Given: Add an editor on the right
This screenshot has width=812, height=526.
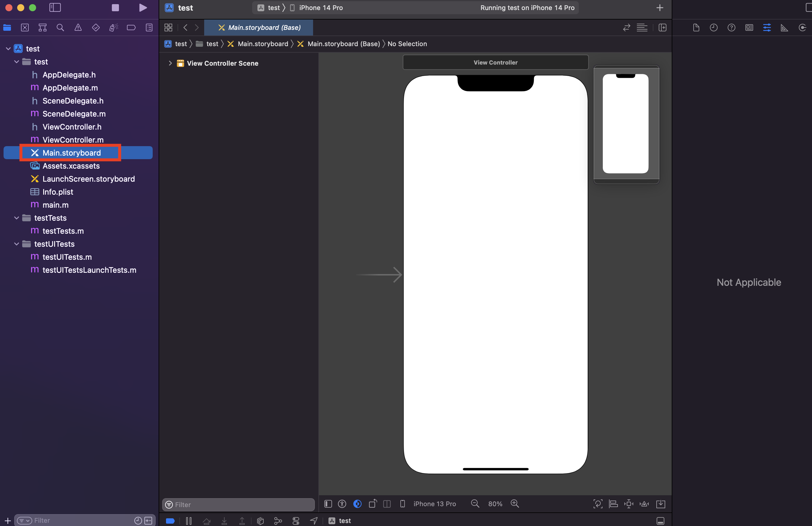Looking at the screenshot, I should pyautogui.click(x=662, y=28).
